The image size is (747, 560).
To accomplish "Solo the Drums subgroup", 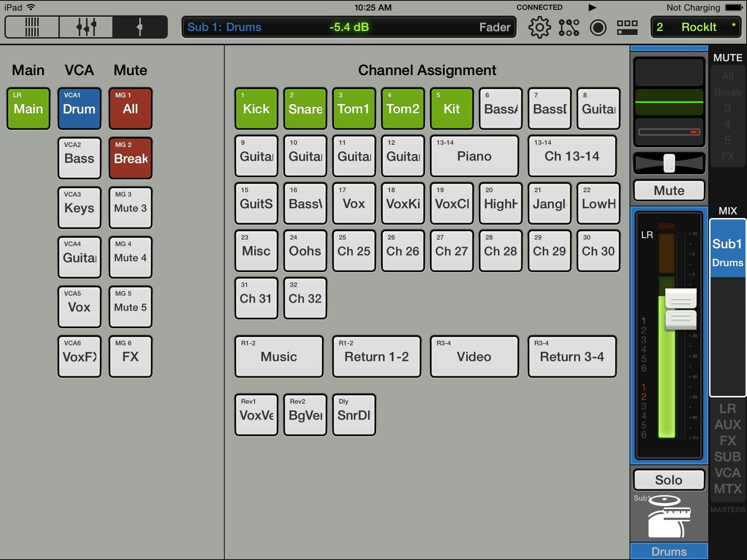I will [x=669, y=480].
